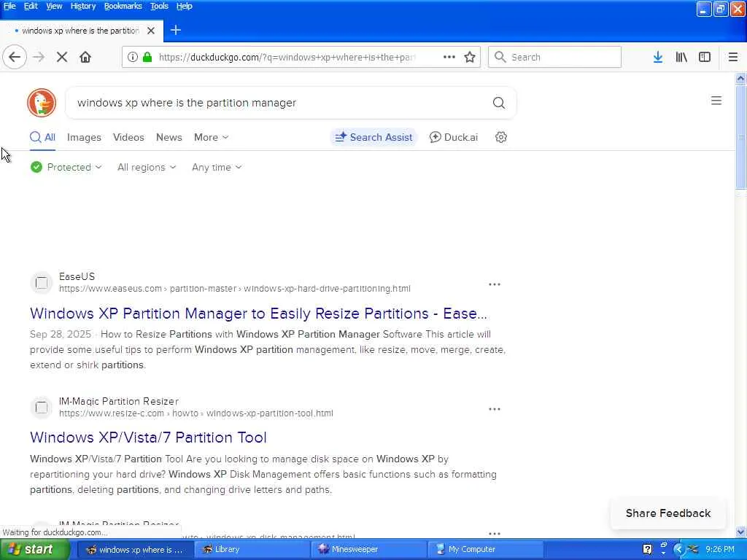Screen dimensions: 747x560
Task: Click the Share Feedback button
Action: [668, 513]
